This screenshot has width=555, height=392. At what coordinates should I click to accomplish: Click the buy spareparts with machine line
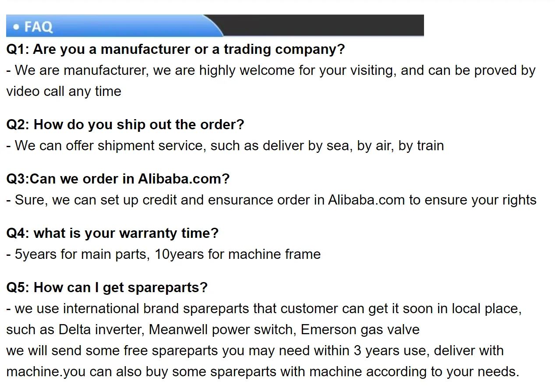pos(263,372)
